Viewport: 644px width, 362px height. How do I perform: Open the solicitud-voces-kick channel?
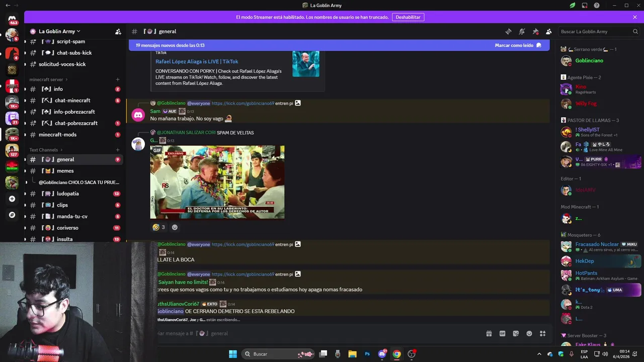[x=74, y=64]
